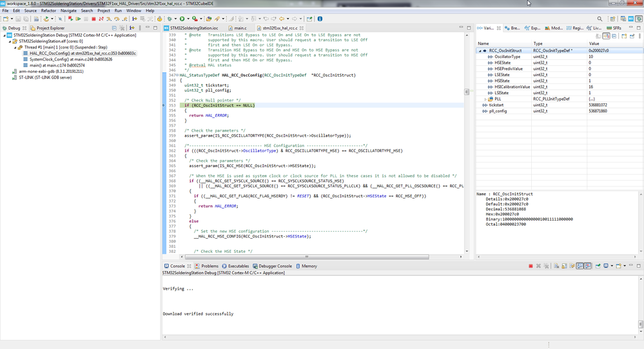Image resolution: width=644 pixels, height=349 pixels.
Task: Click the red Terminate icon in Console
Action: click(x=531, y=266)
